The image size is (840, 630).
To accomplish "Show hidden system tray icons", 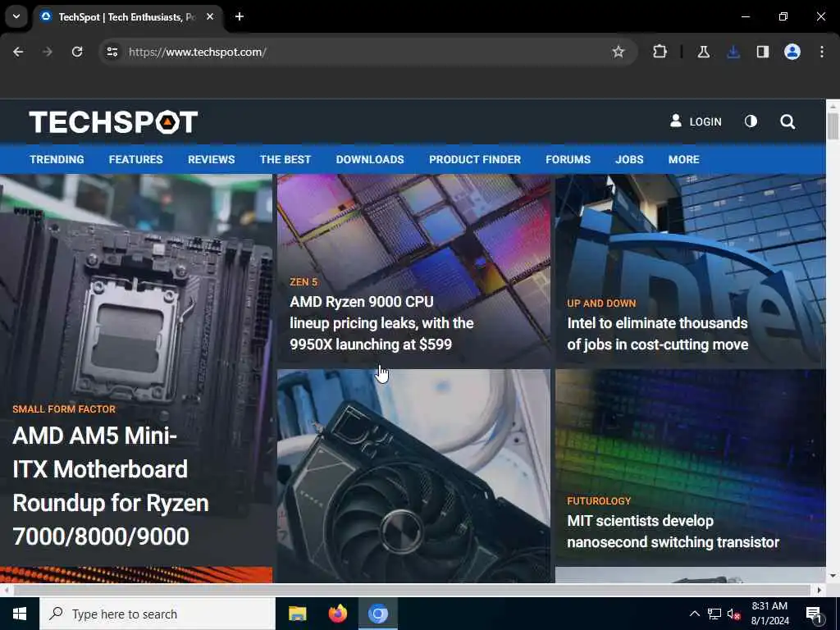I will (x=694, y=614).
